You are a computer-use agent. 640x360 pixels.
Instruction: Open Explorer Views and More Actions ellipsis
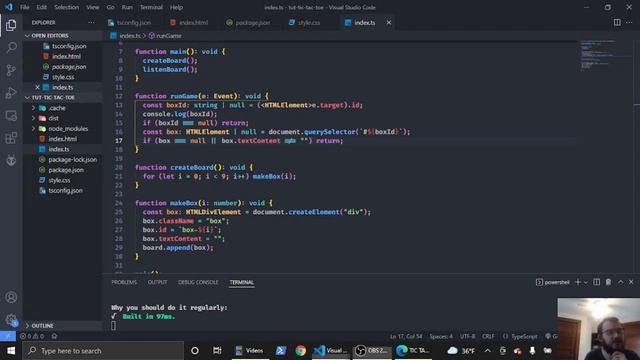[x=91, y=22]
